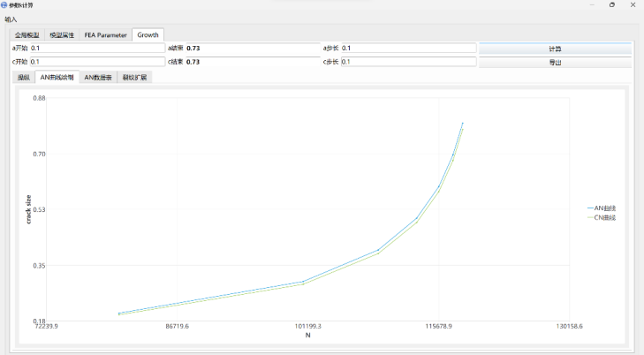Click the application icon in the title bar
Screen dimensions: 644x355
point(4,5)
